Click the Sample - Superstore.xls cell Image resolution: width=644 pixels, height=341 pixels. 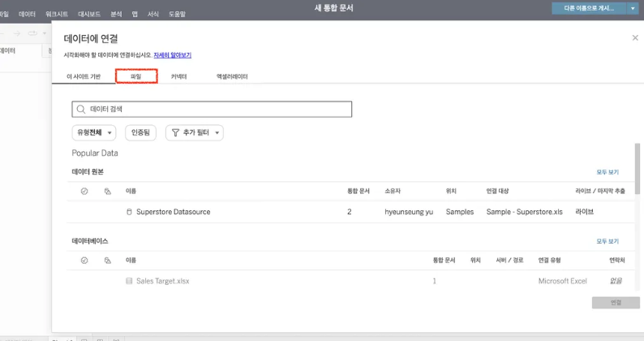[x=525, y=212]
